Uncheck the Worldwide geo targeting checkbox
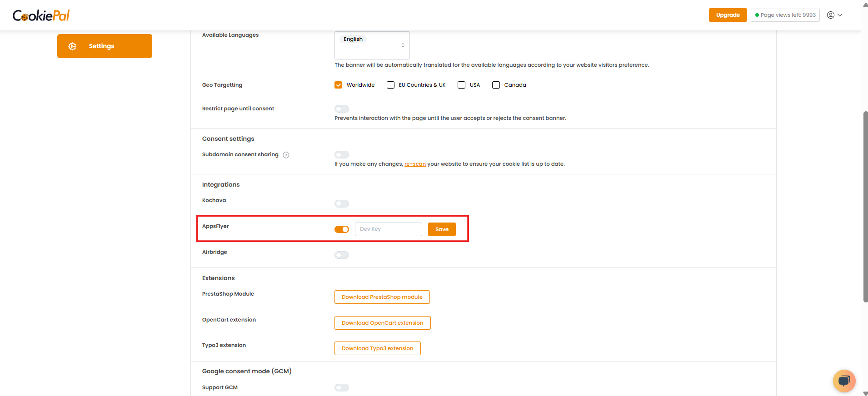Screen dimensions: 868x396 pyautogui.click(x=338, y=85)
